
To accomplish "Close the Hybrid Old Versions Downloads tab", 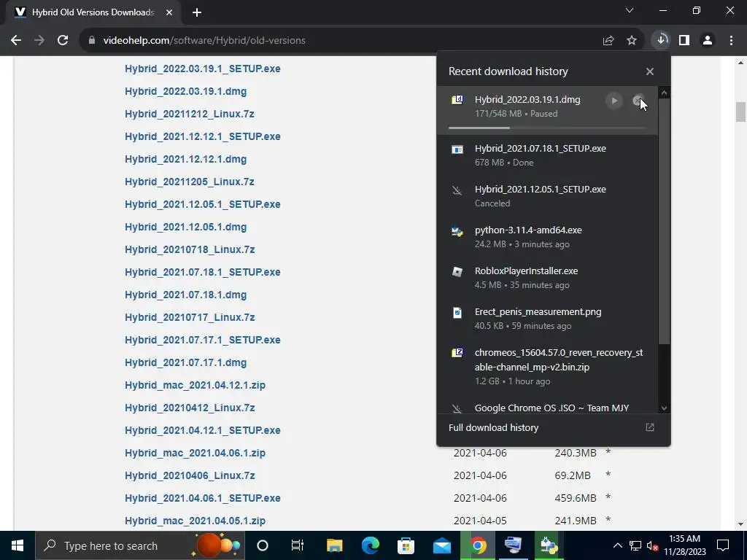I will [169, 13].
